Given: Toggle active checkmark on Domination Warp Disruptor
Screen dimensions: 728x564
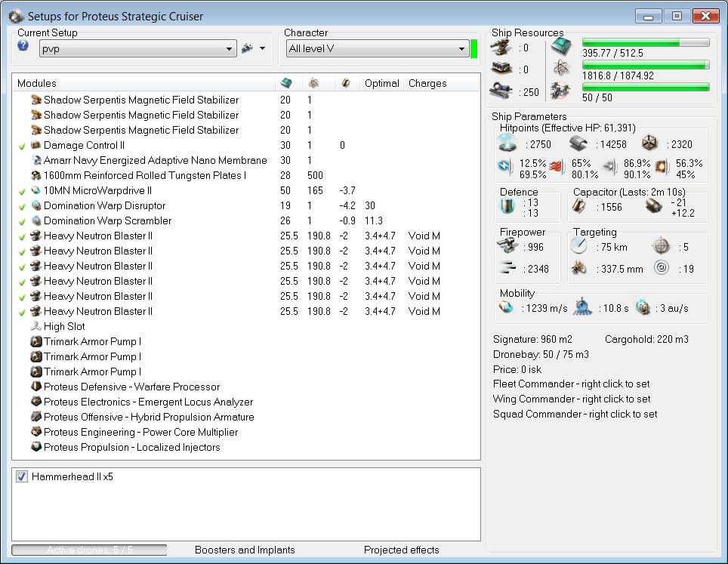Looking at the screenshot, I should [23, 205].
